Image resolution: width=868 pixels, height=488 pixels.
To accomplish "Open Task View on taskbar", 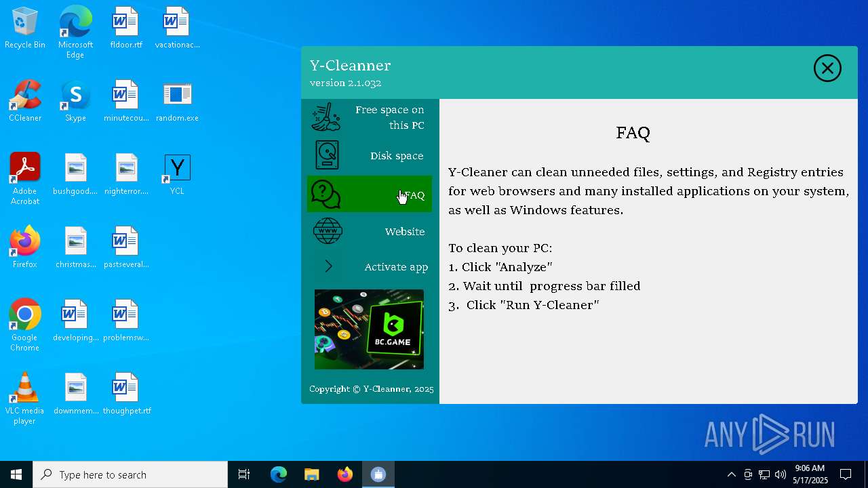I will coord(244,474).
